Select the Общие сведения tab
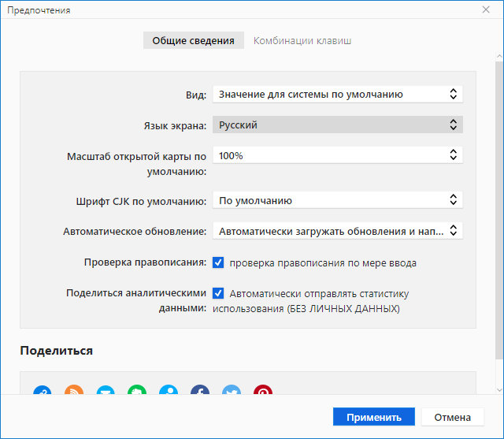The width and height of the screenshot is (504, 439). click(193, 40)
